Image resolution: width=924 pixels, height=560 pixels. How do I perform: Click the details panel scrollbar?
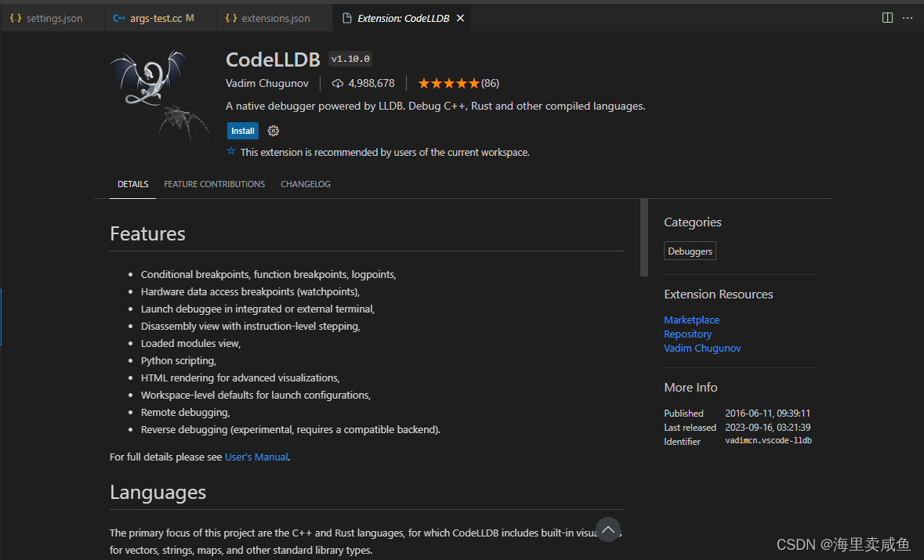[644, 235]
